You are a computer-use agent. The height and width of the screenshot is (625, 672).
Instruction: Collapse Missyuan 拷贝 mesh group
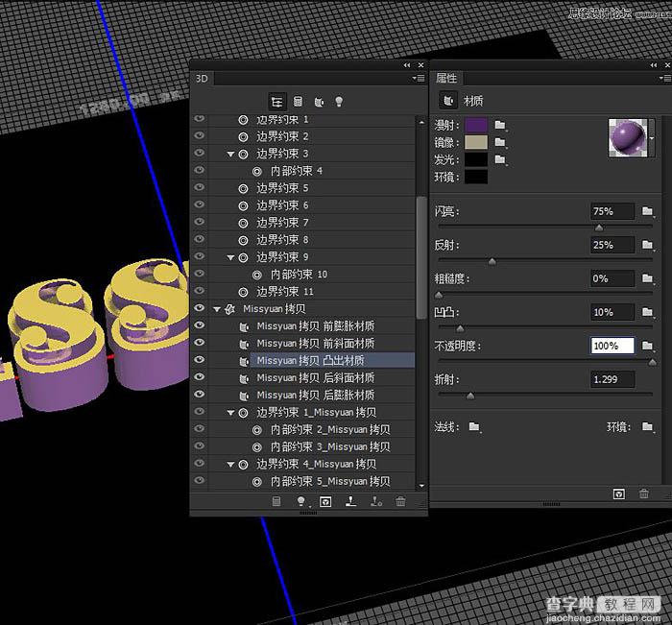(217, 309)
